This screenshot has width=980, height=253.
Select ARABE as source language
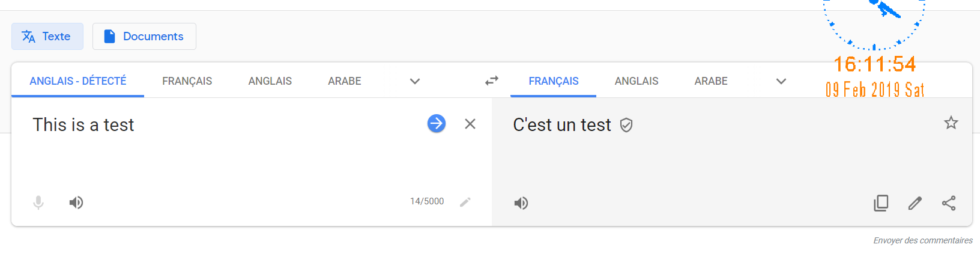point(345,81)
